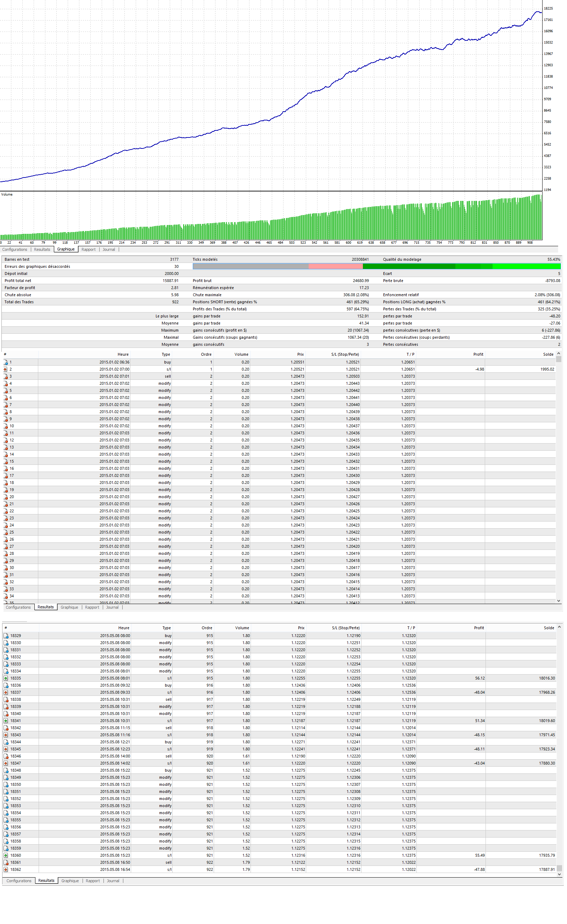The height and width of the screenshot is (924, 567).
Task: Select Graphique tab in the bottom tab bar
Action: click(70, 880)
